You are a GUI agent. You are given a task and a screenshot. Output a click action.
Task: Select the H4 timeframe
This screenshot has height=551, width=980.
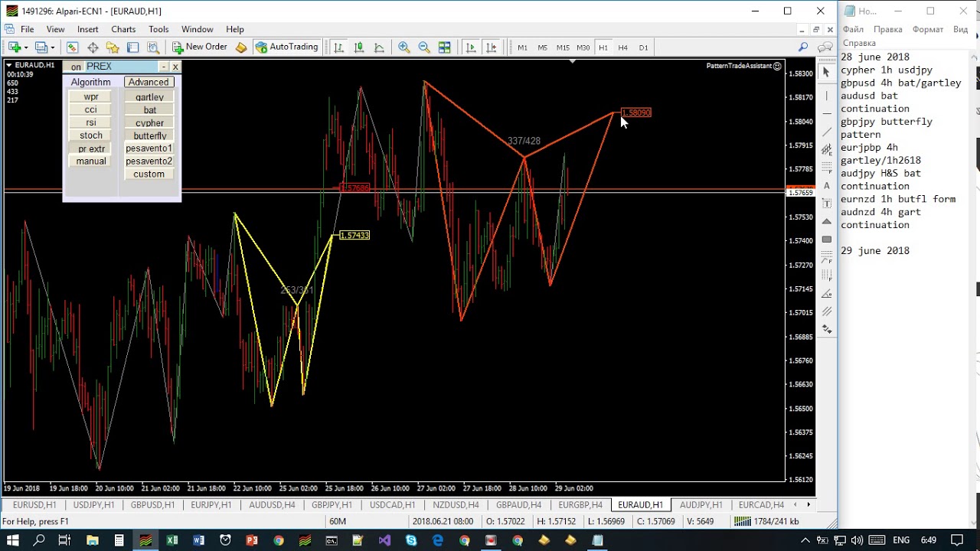tap(623, 47)
